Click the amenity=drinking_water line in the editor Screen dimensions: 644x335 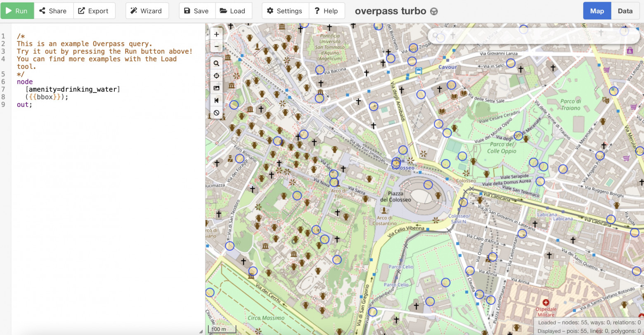click(x=73, y=89)
